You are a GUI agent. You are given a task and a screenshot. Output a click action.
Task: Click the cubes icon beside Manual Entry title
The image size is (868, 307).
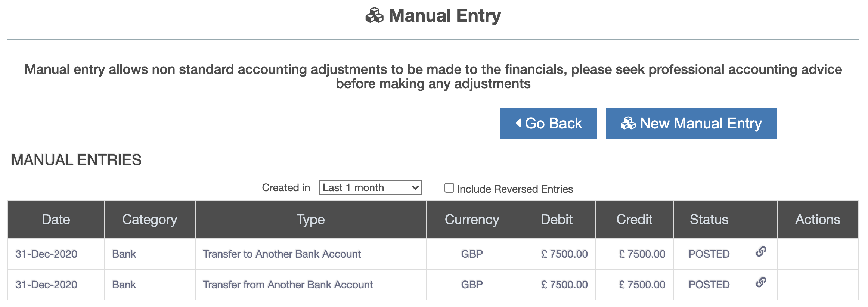(x=374, y=16)
